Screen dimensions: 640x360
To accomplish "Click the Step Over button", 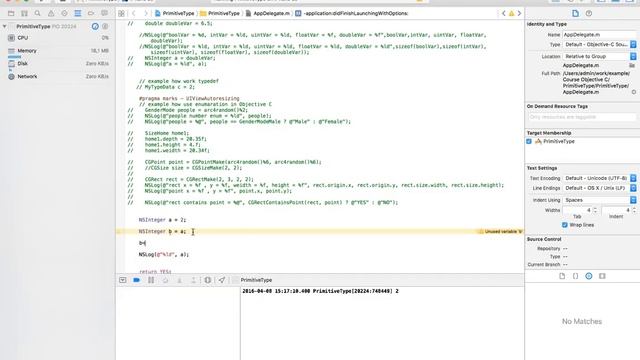I will 165,280.
